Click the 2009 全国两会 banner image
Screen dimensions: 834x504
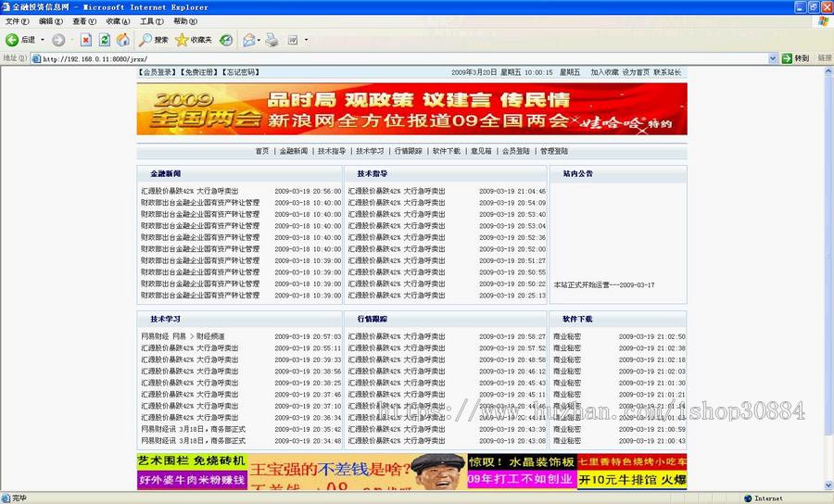(411, 109)
